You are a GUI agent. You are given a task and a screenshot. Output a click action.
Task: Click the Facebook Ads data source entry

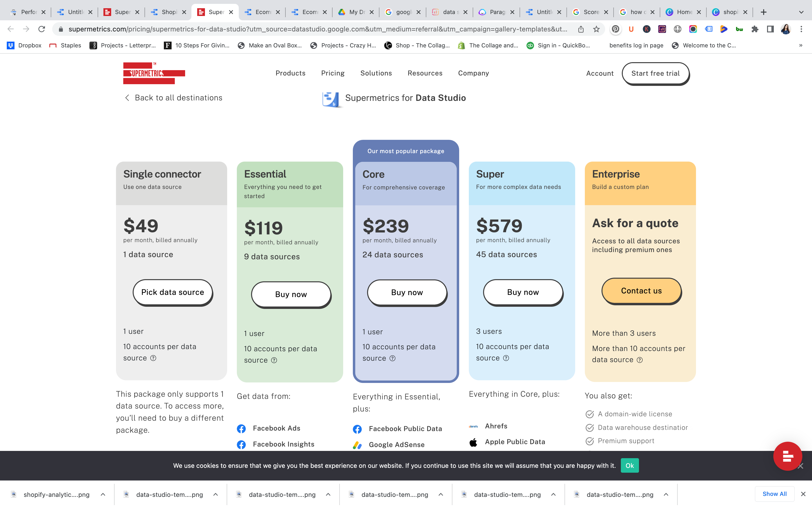269,428
